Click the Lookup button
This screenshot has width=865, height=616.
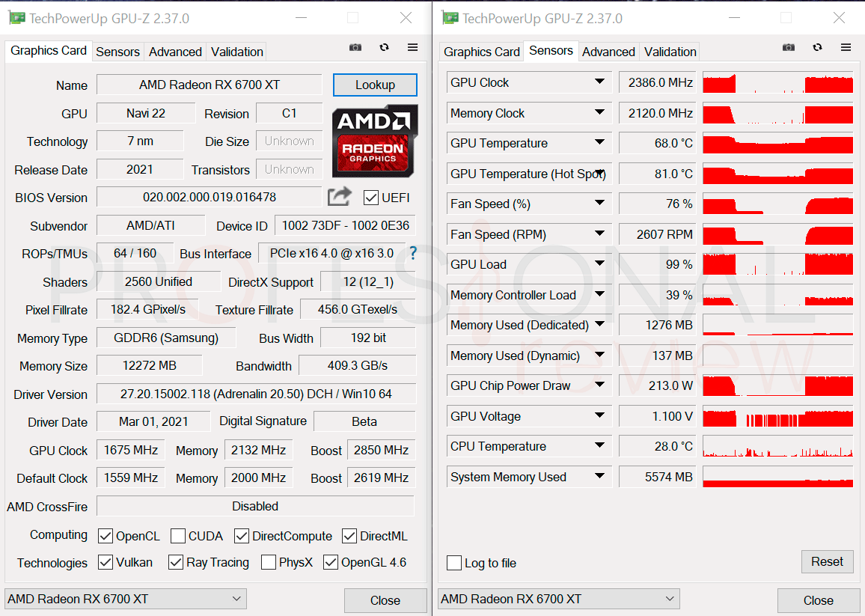(x=375, y=85)
